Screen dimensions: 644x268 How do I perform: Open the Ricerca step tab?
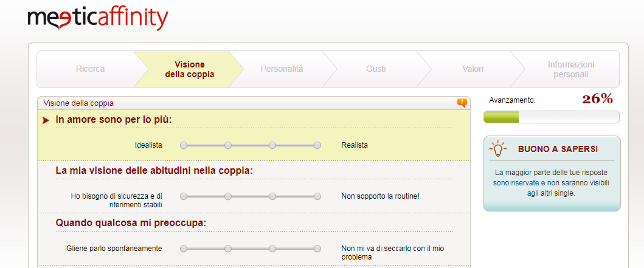tap(90, 69)
